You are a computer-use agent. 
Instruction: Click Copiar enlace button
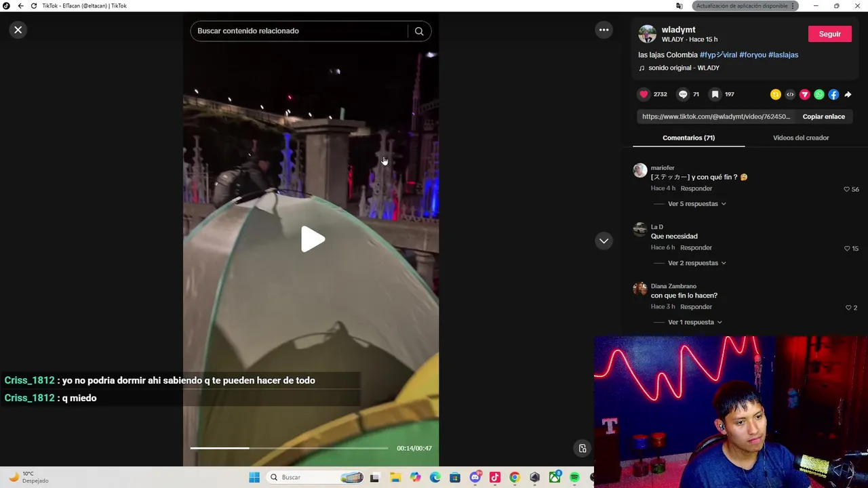point(823,117)
